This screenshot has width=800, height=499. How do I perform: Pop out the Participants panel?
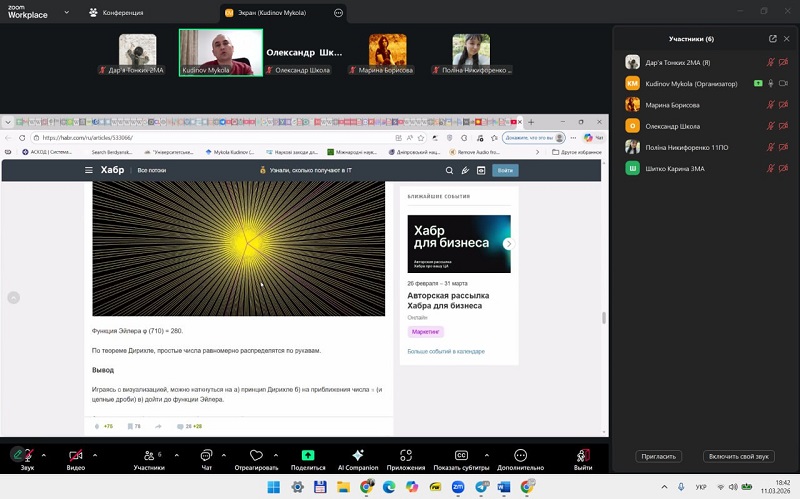click(772, 39)
